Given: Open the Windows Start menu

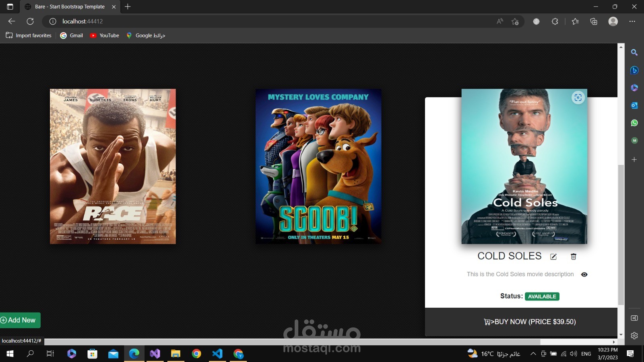Looking at the screenshot, I should point(10,354).
